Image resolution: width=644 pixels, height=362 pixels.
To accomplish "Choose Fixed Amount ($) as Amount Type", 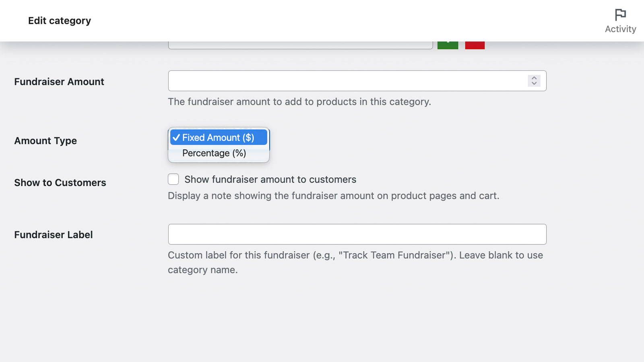I will 218,138.
